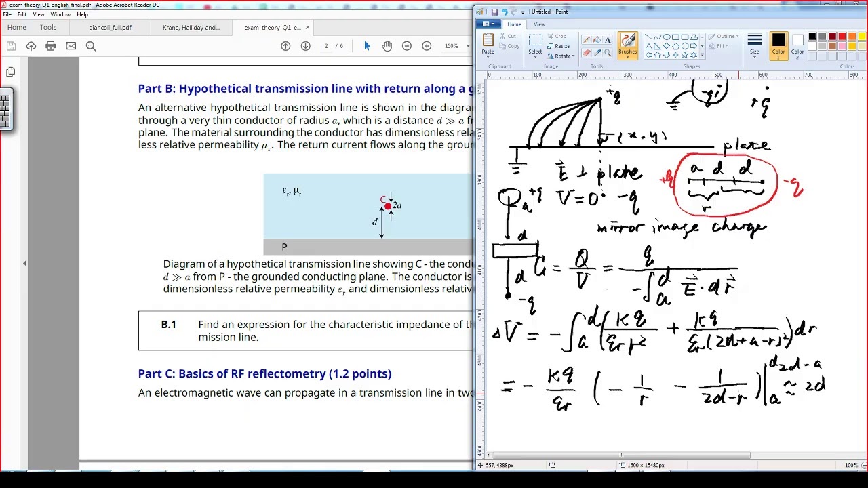Image resolution: width=868 pixels, height=488 pixels.
Task: Open the Window menu in Acrobat
Action: tap(60, 14)
